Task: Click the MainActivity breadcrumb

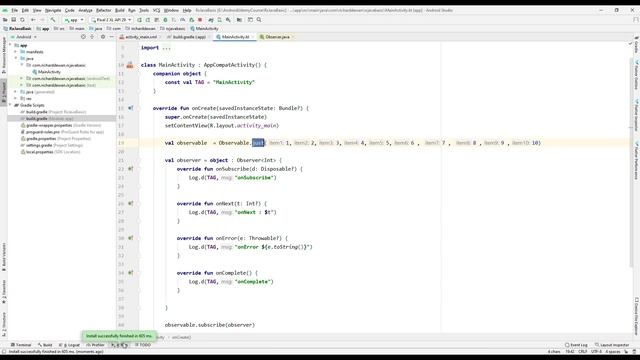Action: click(204, 29)
